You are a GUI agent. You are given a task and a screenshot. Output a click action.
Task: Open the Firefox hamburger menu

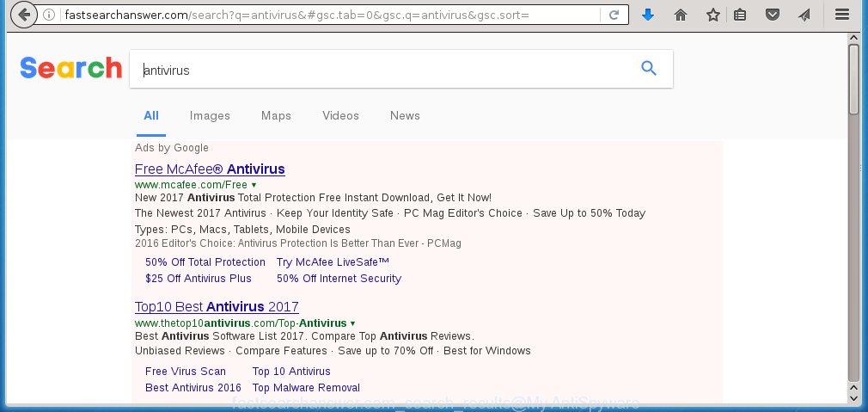click(x=842, y=15)
